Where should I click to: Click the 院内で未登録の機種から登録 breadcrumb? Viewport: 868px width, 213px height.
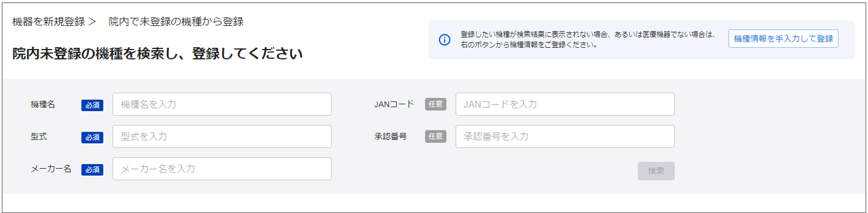(176, 22)
